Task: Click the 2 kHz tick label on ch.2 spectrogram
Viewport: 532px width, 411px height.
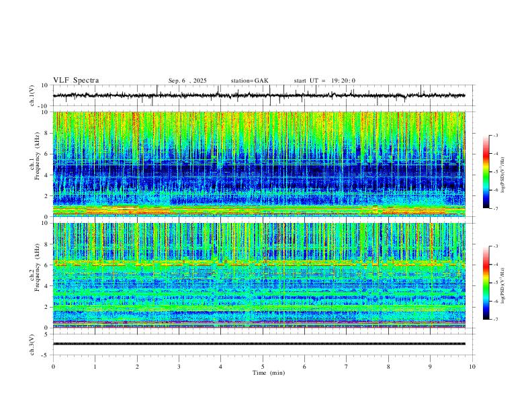Action: (x=46, y=307)
